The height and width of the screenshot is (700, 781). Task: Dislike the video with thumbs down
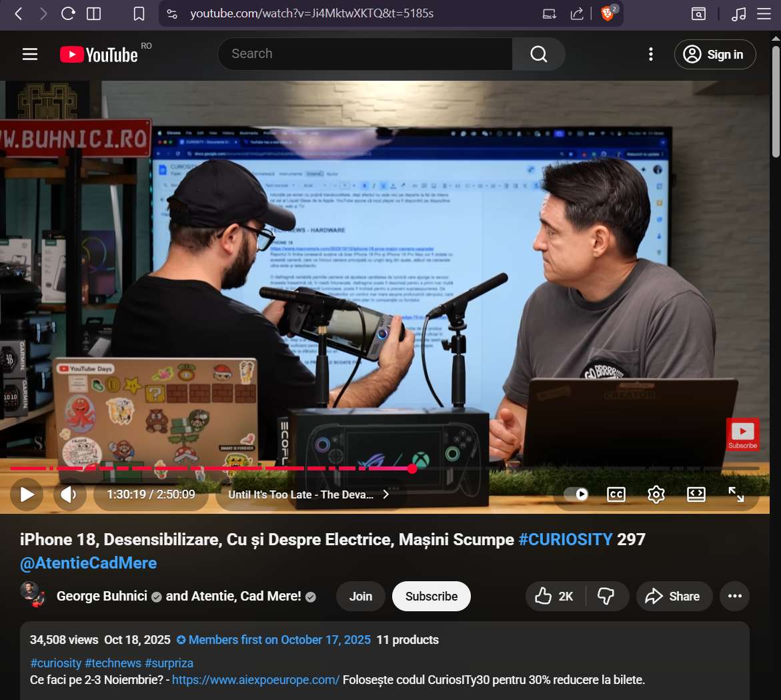(606, 596)
